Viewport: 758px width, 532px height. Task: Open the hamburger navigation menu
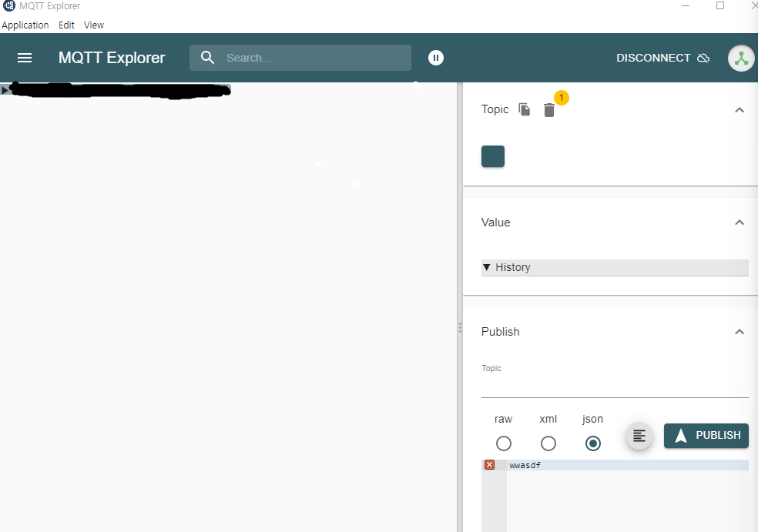click(x=25, y=58)
